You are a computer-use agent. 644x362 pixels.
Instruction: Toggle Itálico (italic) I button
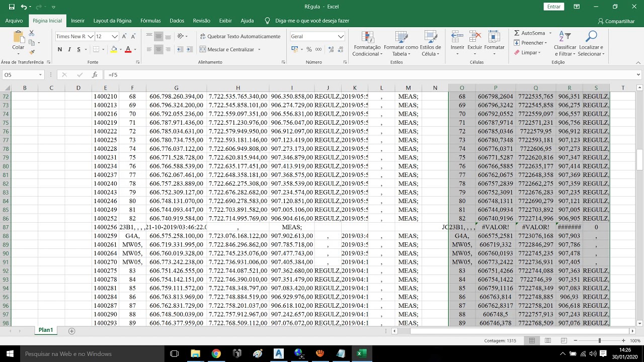(x=69, y=49)
